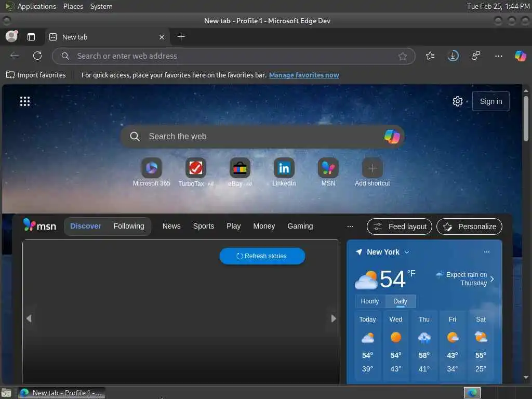This screenshot has width=532, height=399.
Task: Click the msn logo
Action: point(39,225)
